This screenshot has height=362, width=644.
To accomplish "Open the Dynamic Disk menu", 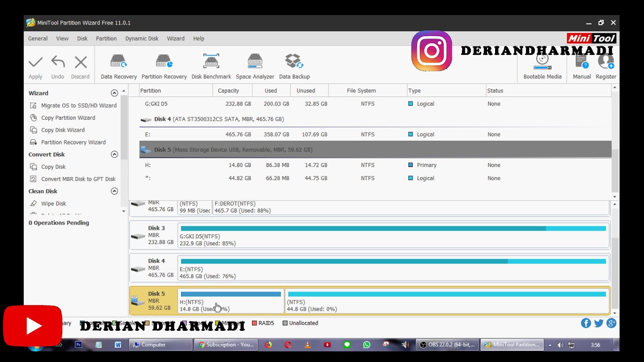I will click(142, 39).
